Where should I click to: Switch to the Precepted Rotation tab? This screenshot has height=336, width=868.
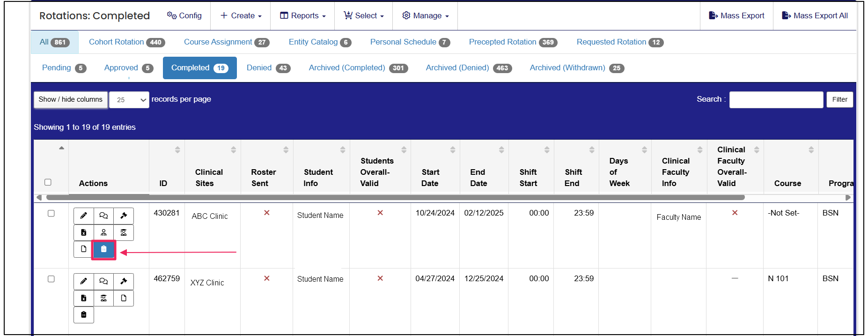(513, 42)
